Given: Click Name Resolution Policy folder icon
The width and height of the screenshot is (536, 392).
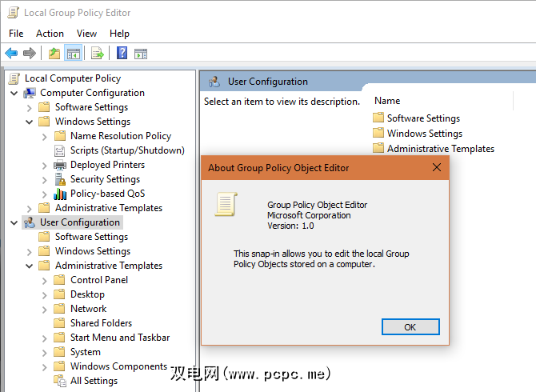Looking at the screenshot, I should (60, 136).
